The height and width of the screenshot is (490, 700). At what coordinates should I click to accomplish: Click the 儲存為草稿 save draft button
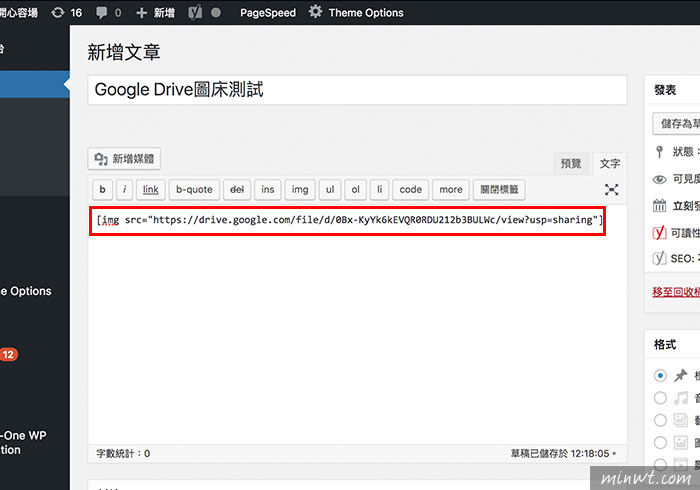[676, 124]
